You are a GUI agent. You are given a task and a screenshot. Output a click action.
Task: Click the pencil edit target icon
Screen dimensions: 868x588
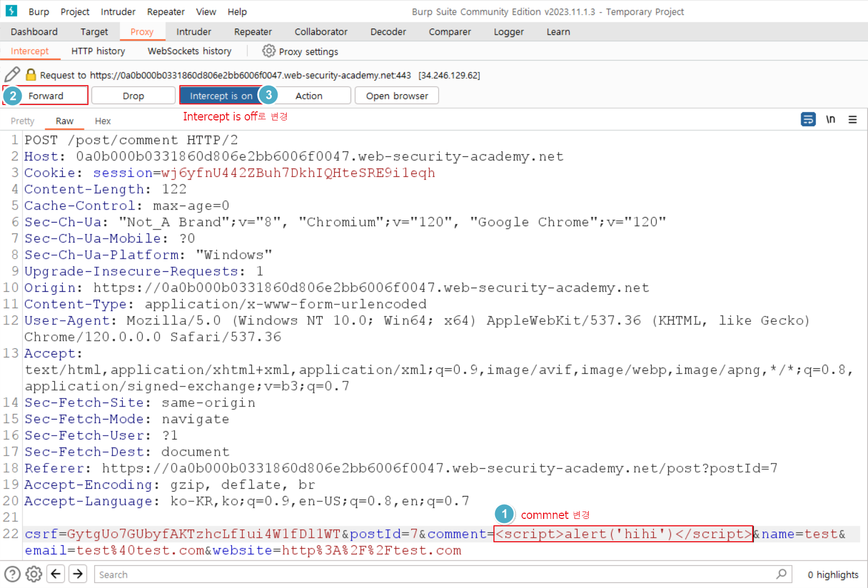12,75
